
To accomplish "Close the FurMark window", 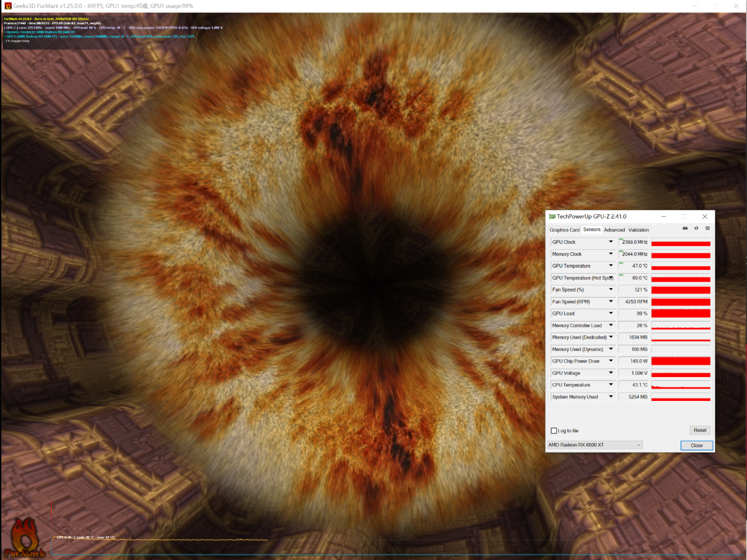I will (736, 6).
